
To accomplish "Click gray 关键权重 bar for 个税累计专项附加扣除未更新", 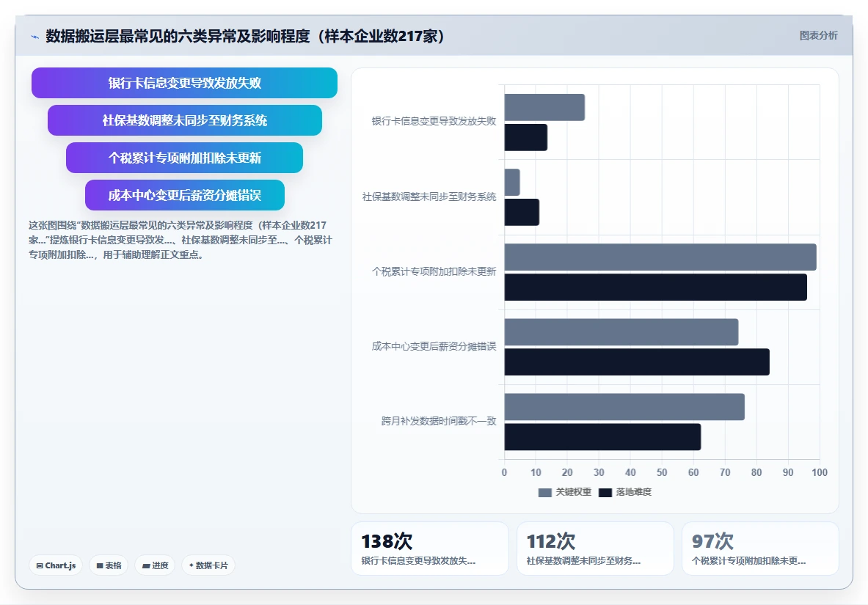I will (660, 257).
